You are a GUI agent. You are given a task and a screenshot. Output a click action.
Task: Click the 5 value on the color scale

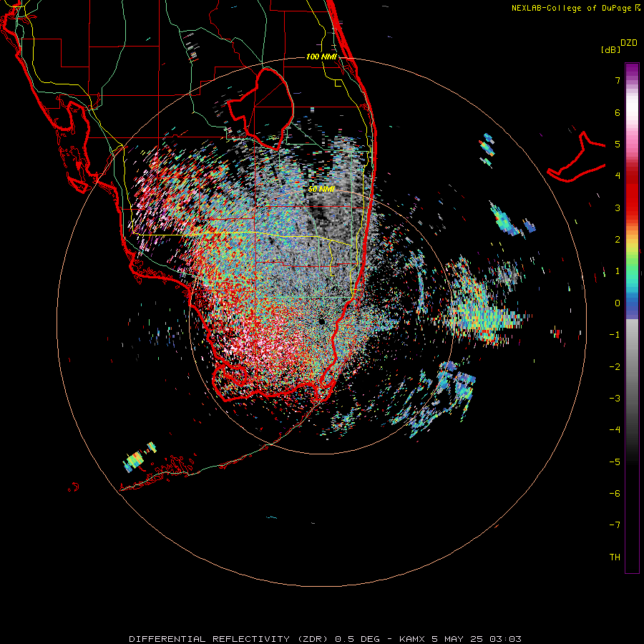(618, 144)
